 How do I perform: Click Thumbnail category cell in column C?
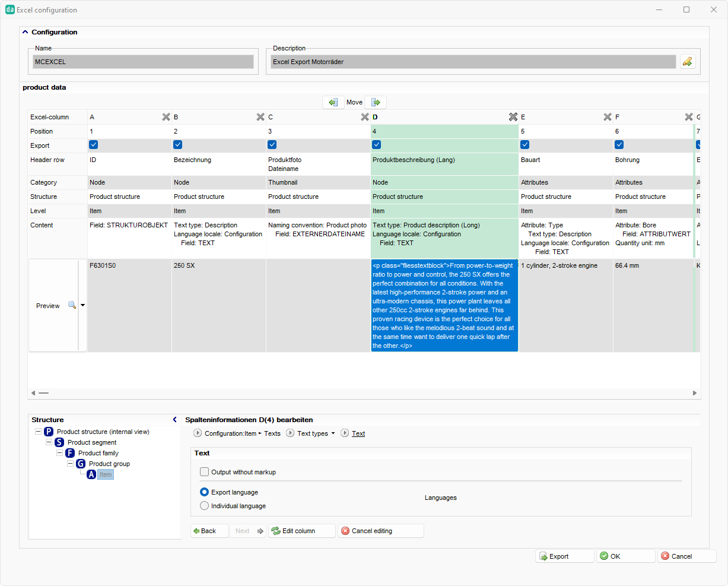[318, 182]
